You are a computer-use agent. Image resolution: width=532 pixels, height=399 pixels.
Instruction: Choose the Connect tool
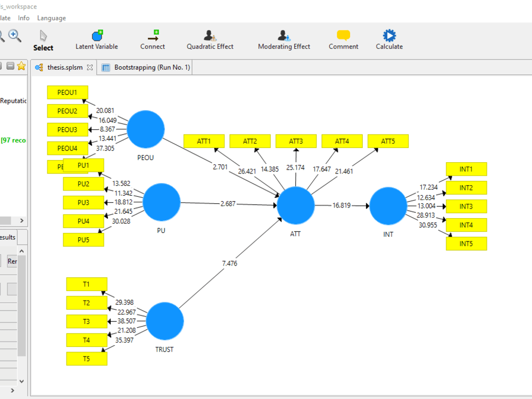153,37
